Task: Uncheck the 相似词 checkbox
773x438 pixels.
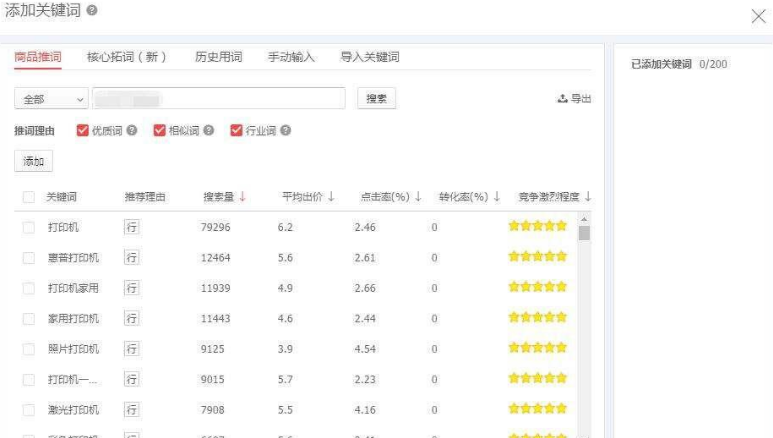Action: [x=160, y=131]
